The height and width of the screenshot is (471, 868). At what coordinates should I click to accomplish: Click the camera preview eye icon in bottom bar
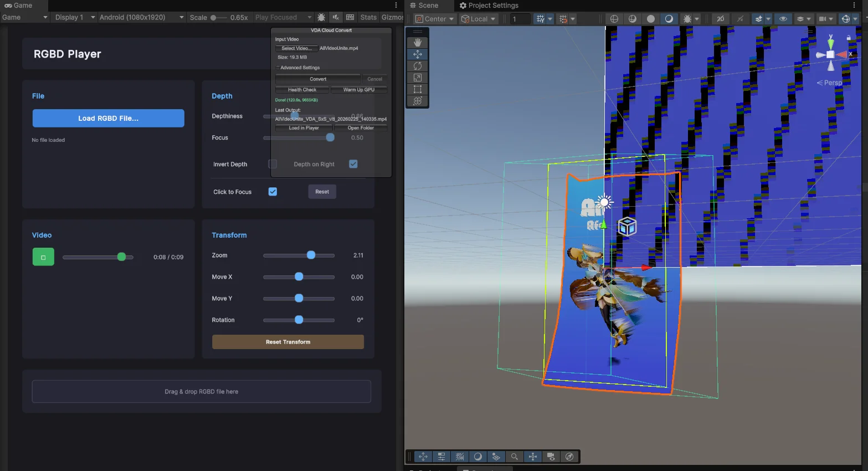pyautogui.click(x=551, y=457)
